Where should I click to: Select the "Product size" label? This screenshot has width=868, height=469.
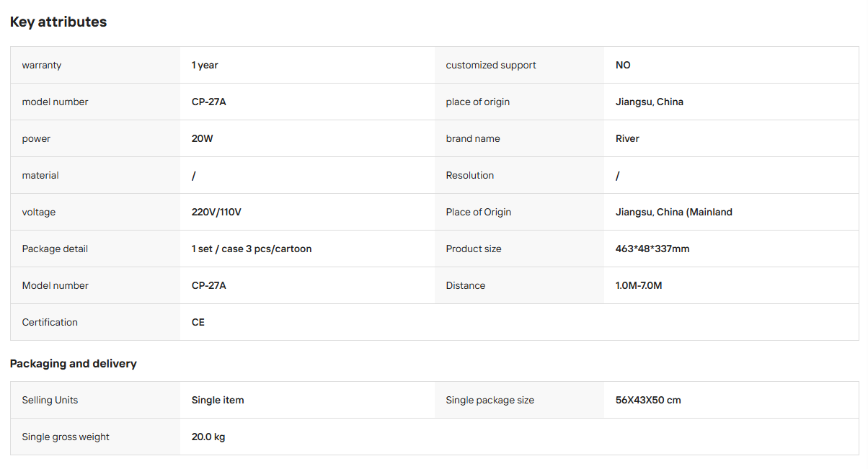474,249
